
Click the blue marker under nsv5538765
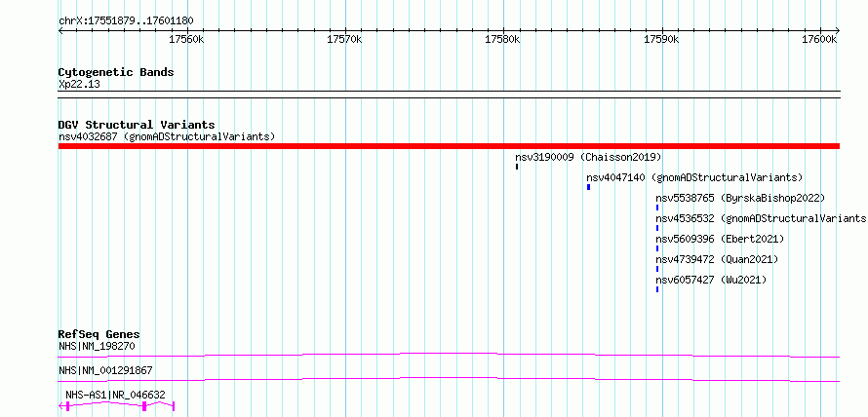[x=657, y=208]
